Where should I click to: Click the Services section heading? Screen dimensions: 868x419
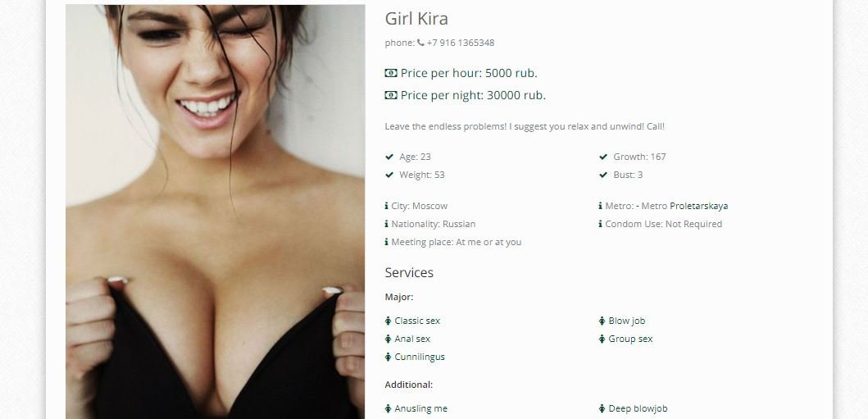tap(409, 273)
